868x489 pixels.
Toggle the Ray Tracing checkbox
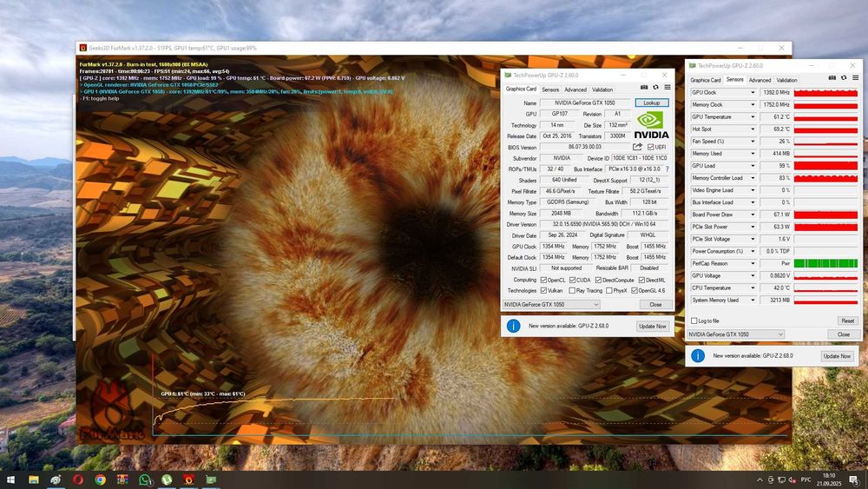[x=572, y=291]
